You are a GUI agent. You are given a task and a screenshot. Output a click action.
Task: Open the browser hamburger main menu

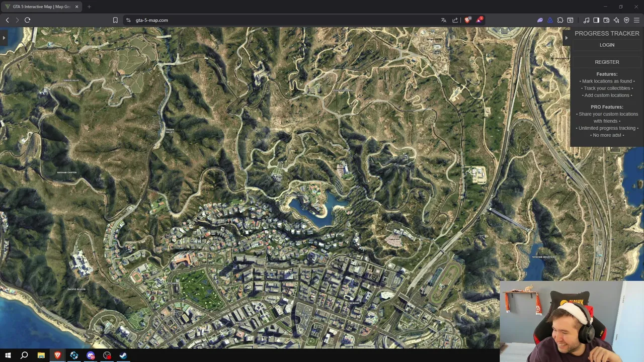point(636,20)
